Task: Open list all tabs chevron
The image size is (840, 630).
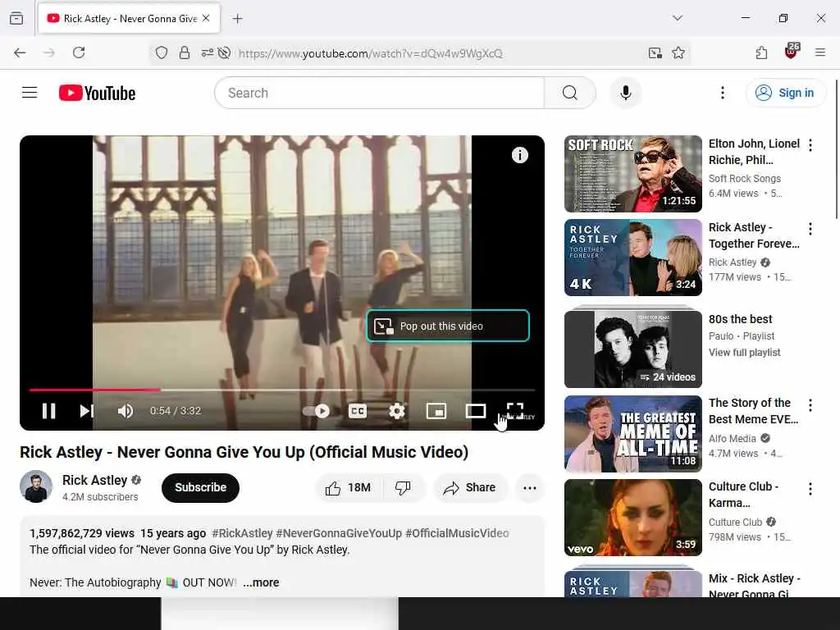Action: pos(677,18)
